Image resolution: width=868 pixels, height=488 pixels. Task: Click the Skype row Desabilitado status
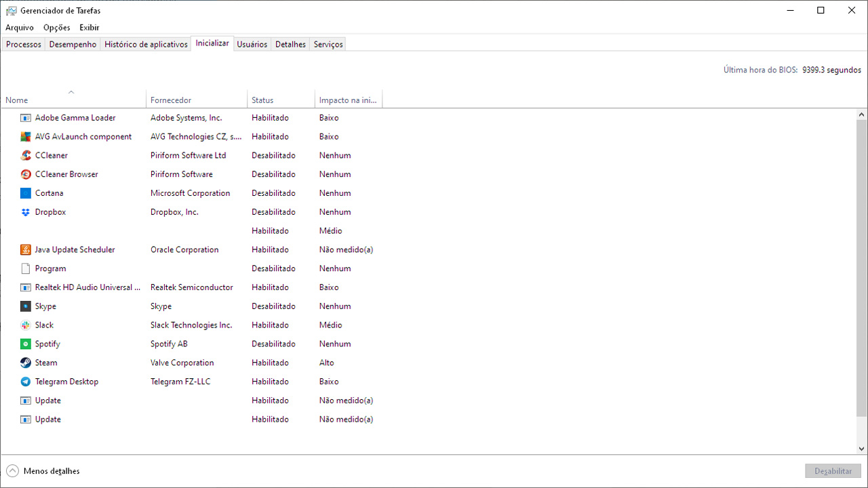click(273, 306)
